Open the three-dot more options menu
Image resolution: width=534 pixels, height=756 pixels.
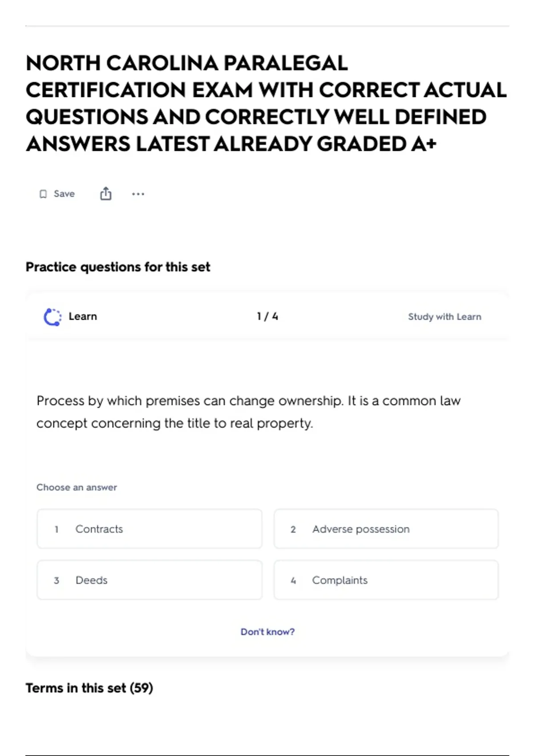(138, 194)
